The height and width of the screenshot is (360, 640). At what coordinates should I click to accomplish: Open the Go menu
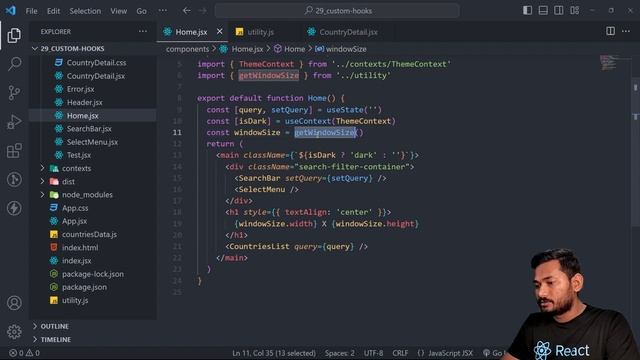coord(141,11)
